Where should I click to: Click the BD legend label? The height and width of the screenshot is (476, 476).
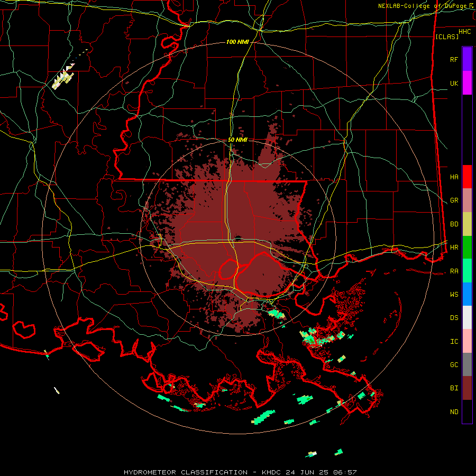(x=454, y=224)
